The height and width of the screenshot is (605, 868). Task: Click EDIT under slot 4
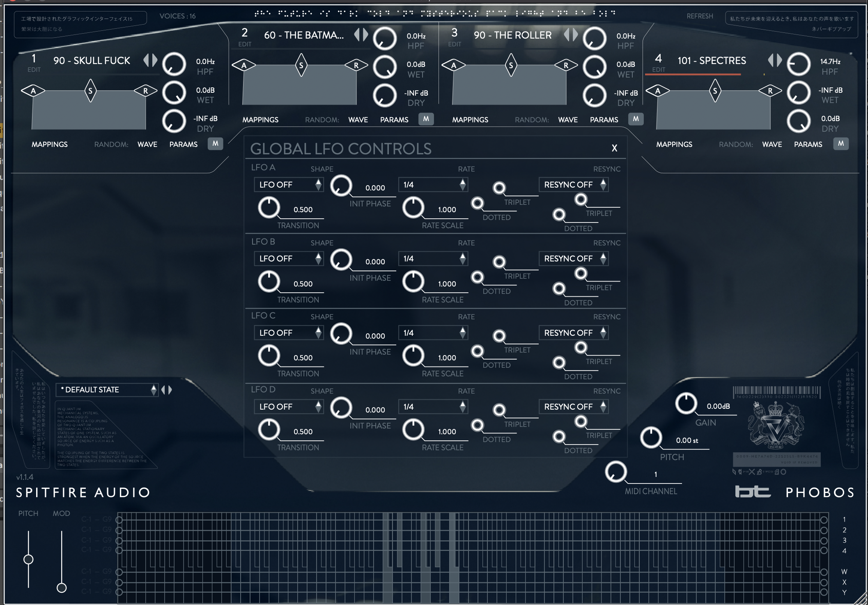click(659, 70)
